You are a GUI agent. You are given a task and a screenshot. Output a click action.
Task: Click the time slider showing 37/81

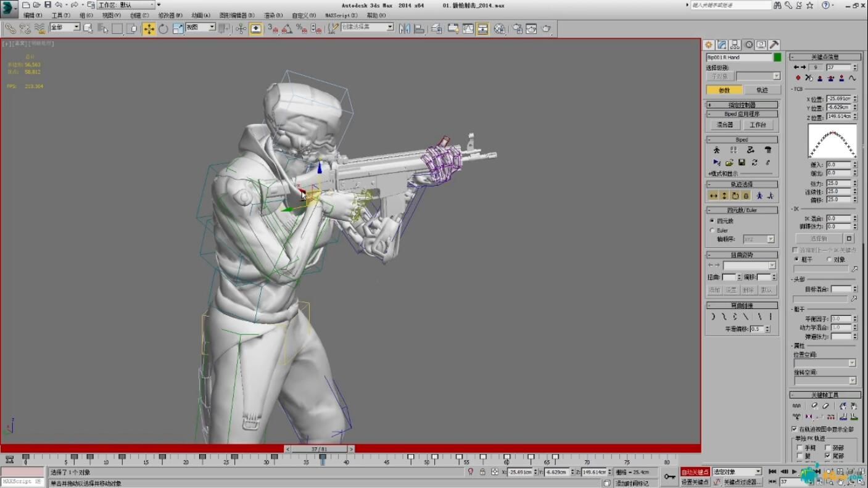click(x=320, y=449)
